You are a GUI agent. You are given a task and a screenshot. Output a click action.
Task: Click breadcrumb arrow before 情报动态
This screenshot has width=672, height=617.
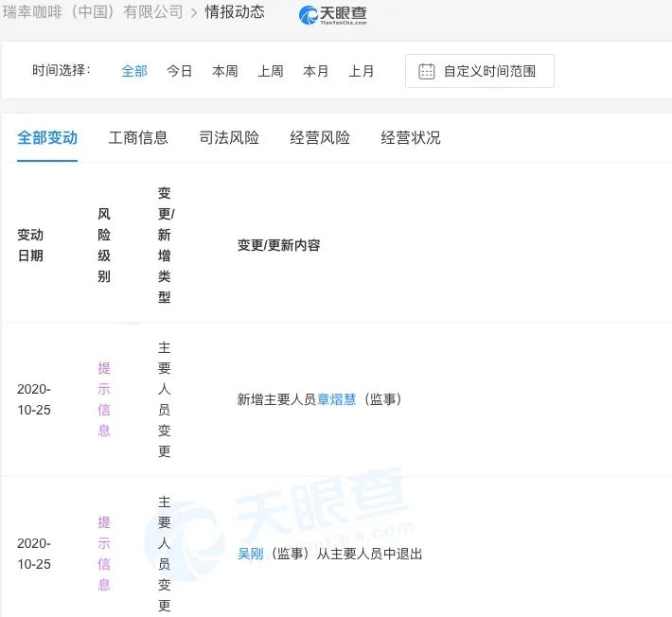click(x=194, y=13)
